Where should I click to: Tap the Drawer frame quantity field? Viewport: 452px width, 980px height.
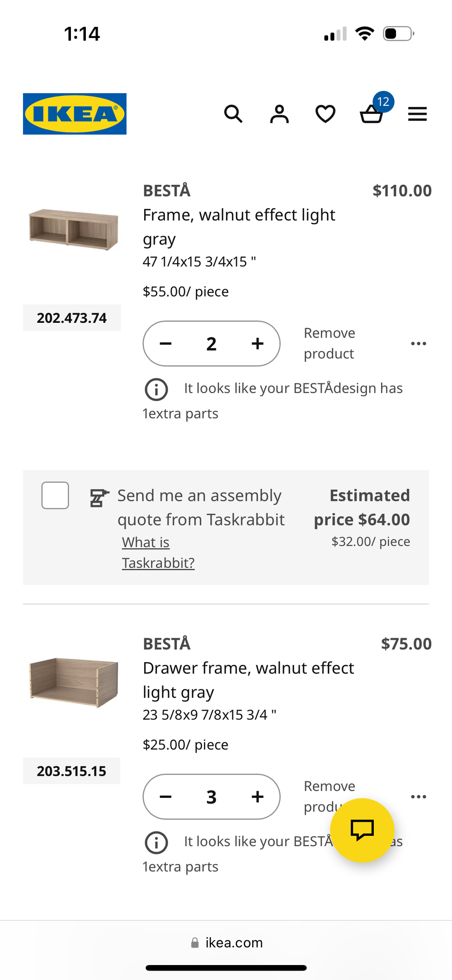click(212, 796)
